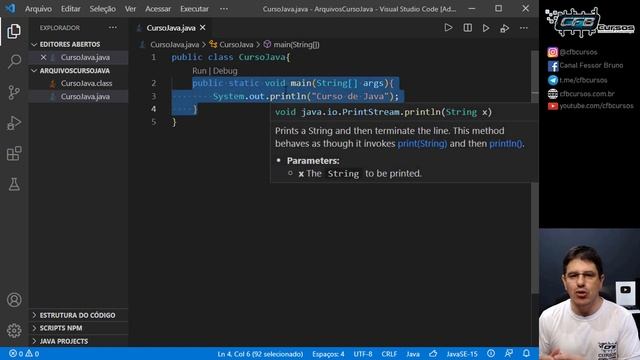Open the Explorer view in activity bar

pyautogui.click(x=14, y=31)
